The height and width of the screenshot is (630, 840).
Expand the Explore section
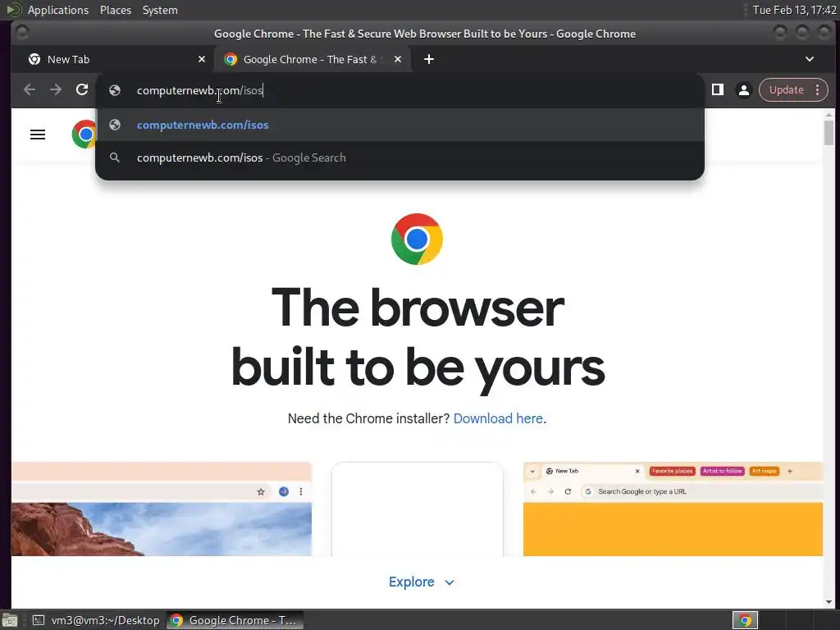(x=422, y=582)
